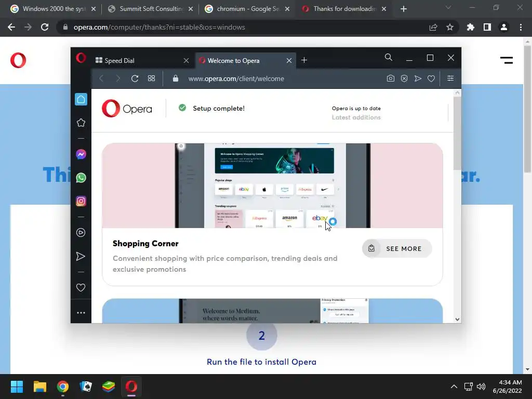
Task: Toggle Chrome side panel
Action: click(487, 27)
